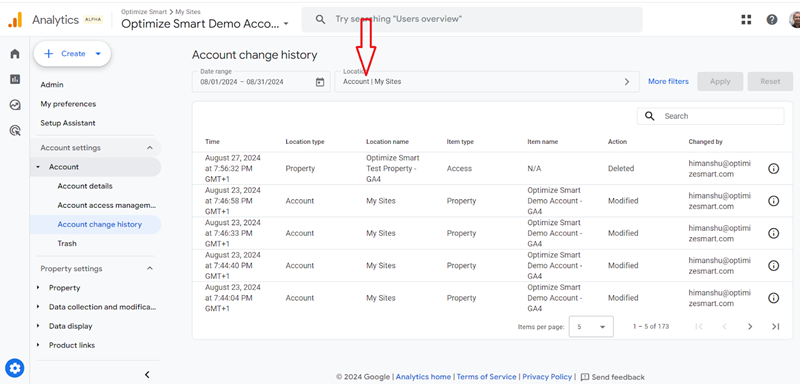The width and height of the screenshot is (800, 384).
Task: Open the Privacy Policy link
Action: tap(547, 377)
